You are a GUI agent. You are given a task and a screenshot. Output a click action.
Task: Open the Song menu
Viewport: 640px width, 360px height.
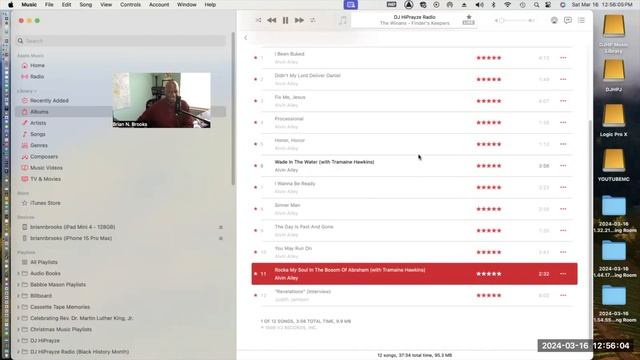click(x=86, y=4)
